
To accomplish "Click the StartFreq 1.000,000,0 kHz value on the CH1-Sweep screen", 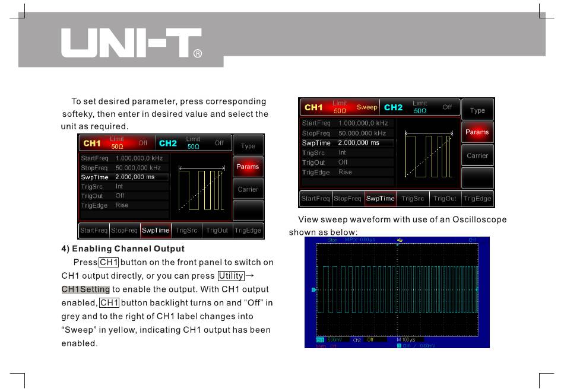I will 363,123.
